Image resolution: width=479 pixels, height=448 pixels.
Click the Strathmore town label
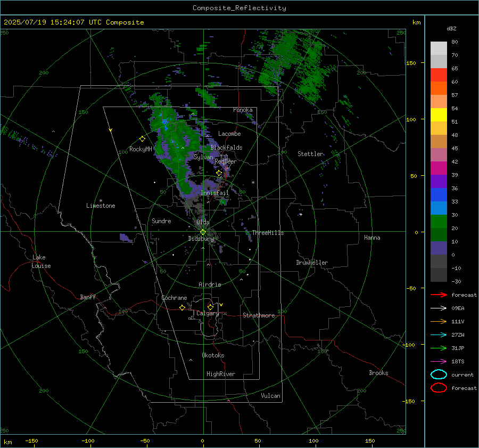(x=259, y=315)
